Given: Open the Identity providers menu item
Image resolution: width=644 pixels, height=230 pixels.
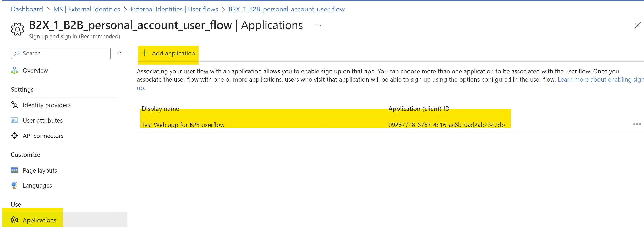Looking at the screenshot, I should click(x=47, y=105).
